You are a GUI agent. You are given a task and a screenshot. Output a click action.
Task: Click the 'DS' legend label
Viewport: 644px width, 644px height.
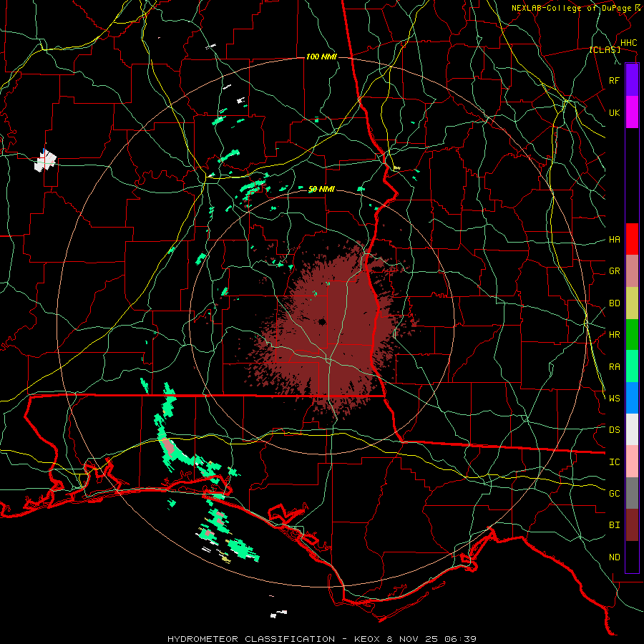[x=615, y=430]
